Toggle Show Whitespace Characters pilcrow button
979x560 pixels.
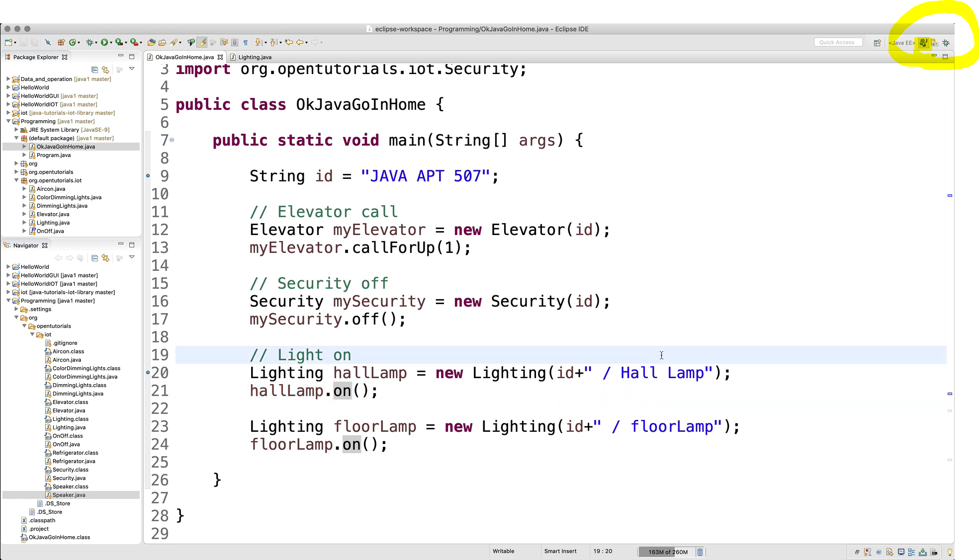(246, 43)
